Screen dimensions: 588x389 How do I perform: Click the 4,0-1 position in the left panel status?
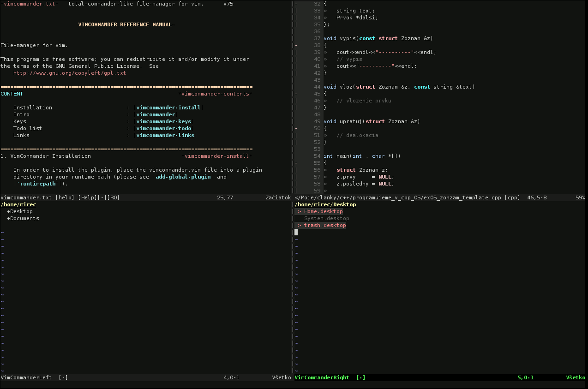[x=231, y=377]
